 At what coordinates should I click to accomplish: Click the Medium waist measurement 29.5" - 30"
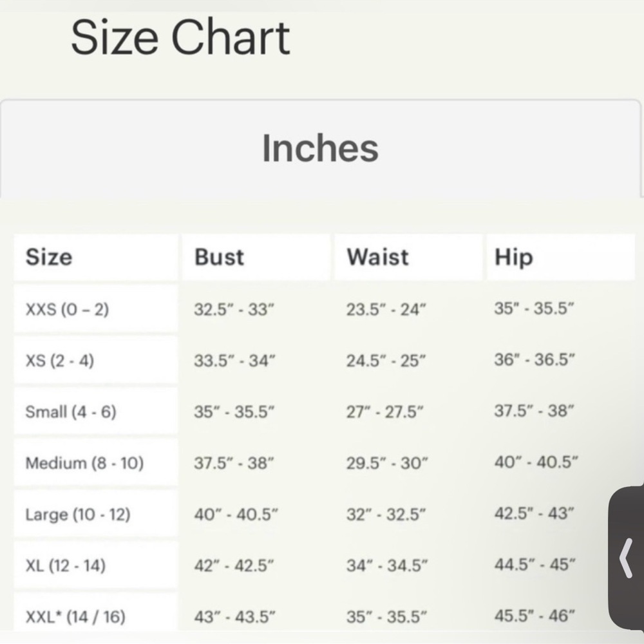click(x=387, y=463)
